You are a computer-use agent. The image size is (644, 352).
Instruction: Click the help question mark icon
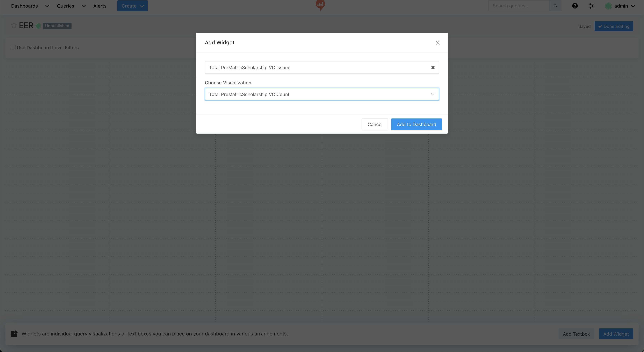[x=575, y=6]
